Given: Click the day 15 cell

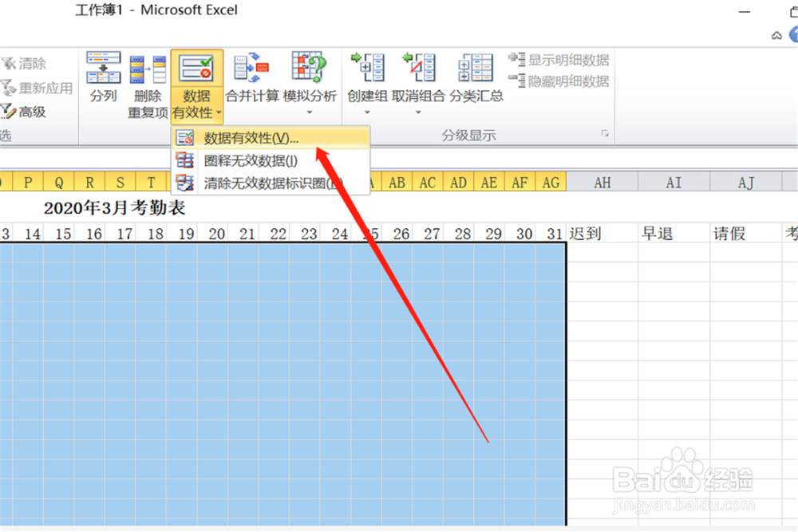Looking at the screenshot, I should pyautogui.click(x=58, y=234).
